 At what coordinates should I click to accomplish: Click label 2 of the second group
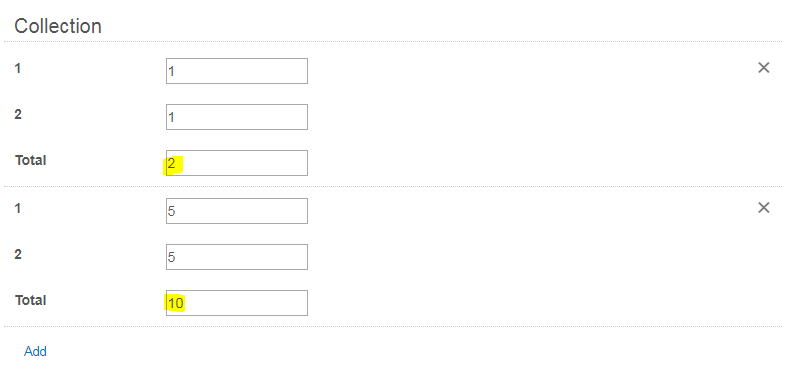click(x=18, y=254)
